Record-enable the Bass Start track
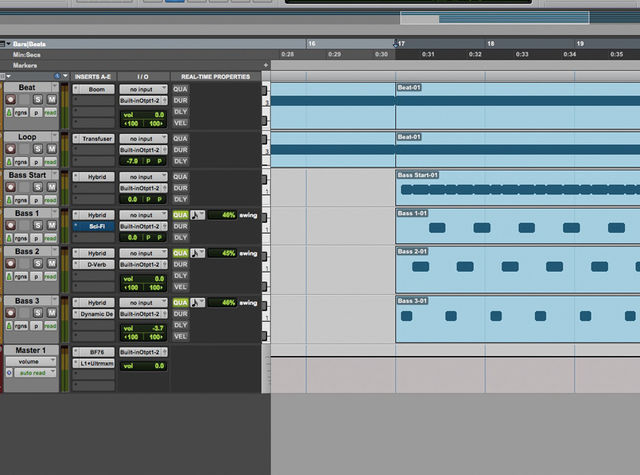 point(11,187)
